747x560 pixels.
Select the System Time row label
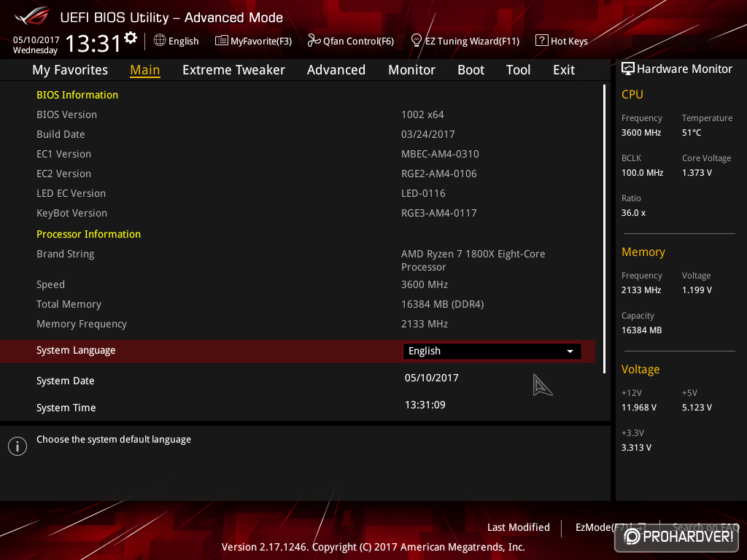click(x=66, y=408)
